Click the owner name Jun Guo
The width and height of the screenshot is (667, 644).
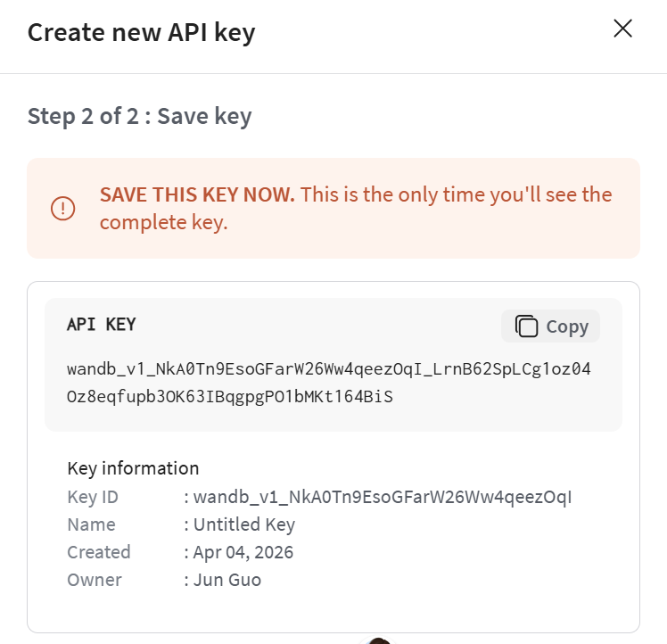pos(227,580)
